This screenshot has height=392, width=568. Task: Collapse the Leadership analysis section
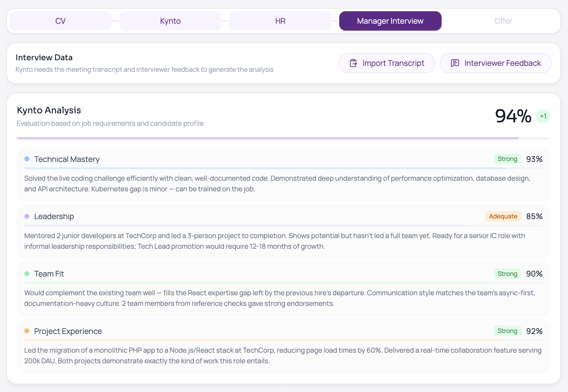coord(54,216)
